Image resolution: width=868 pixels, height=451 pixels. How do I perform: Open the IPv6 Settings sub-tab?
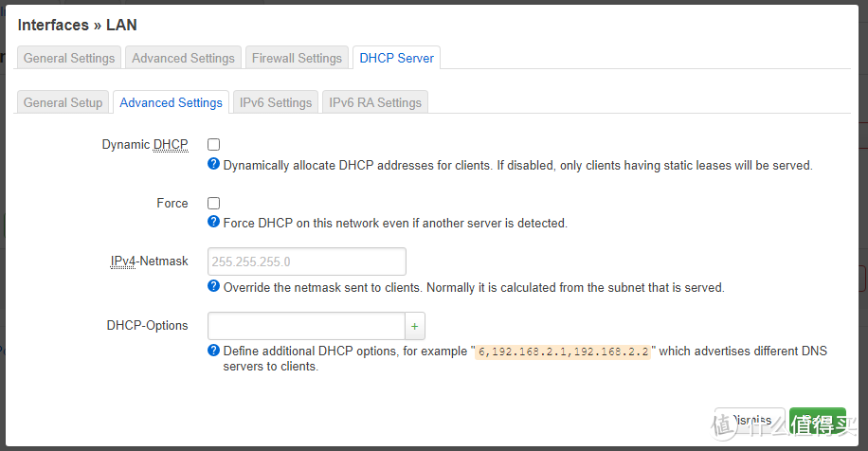point(276,102)
